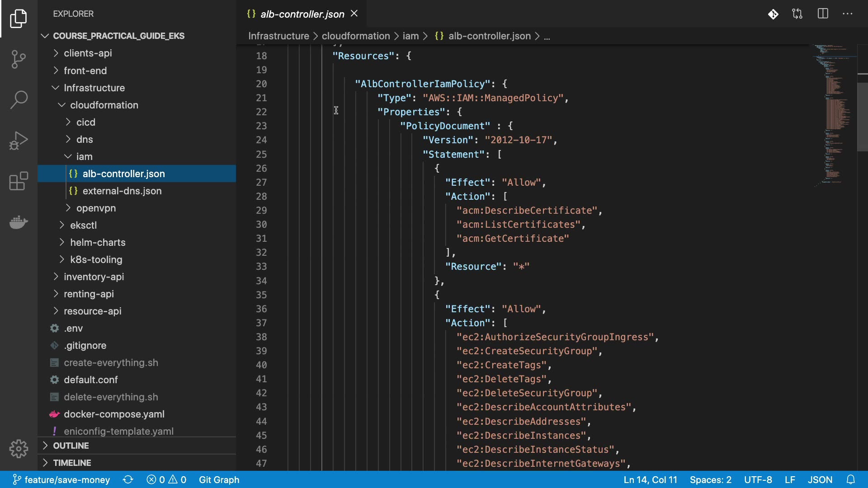Click the Split Editor Right icon
The width and height of the screenshot is (868, 488).
[823, 14]
